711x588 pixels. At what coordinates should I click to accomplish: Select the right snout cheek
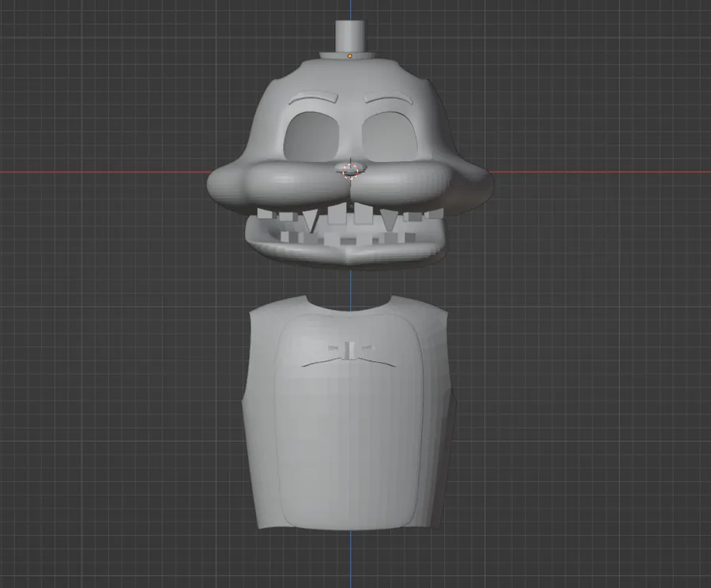tap(401, 183)
